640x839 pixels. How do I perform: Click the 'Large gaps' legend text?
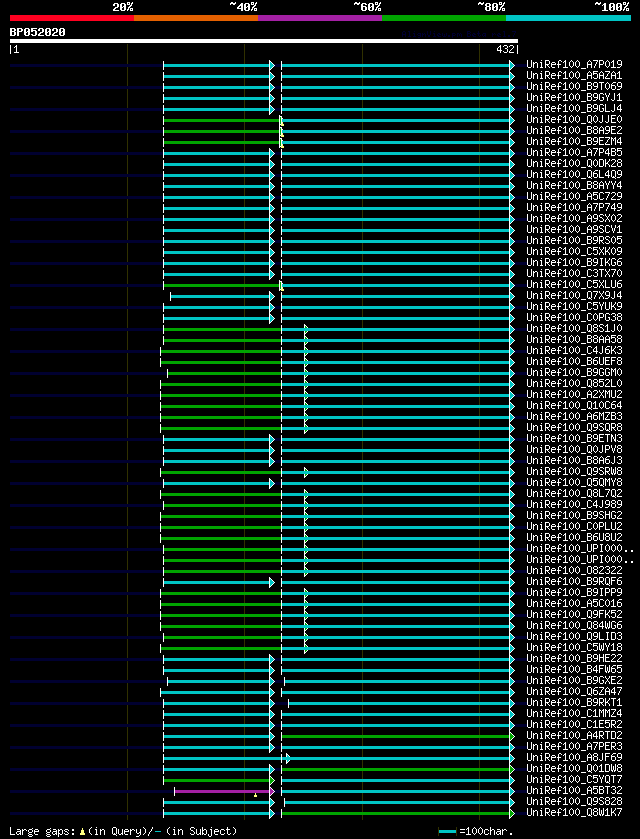[43, 831]
